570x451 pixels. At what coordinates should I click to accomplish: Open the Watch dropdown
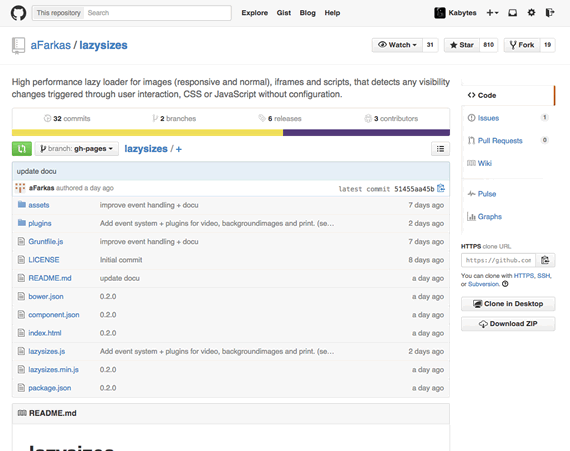coord(397,45)
